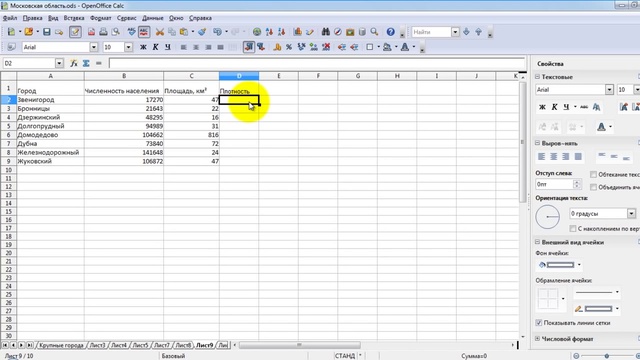The width and height of the screenshot is (640, 360).
Task: Click the first sheet navigation button
Action: 5,345
